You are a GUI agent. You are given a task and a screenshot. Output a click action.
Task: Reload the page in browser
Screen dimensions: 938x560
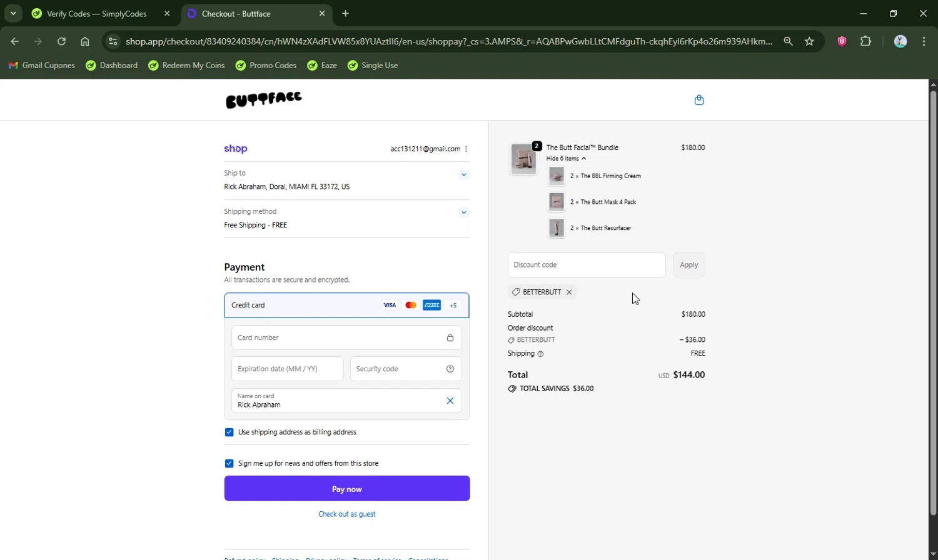(x=61, y=41)
